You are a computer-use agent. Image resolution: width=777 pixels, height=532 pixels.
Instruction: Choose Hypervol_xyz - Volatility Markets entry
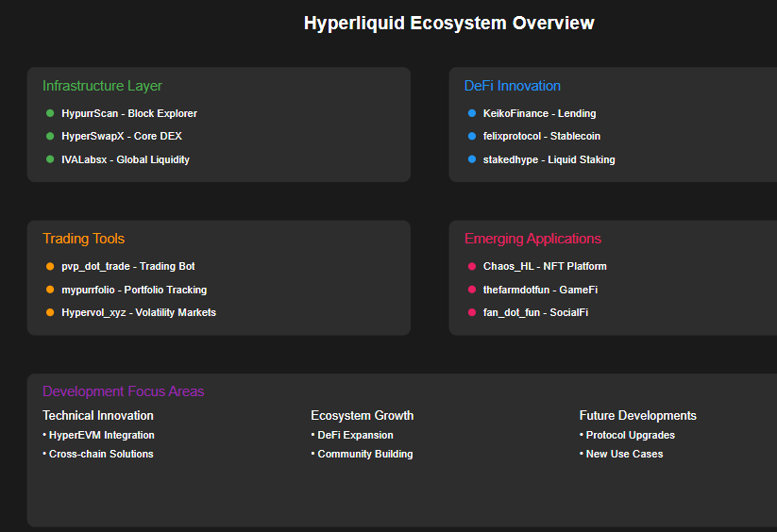[139, 312]
